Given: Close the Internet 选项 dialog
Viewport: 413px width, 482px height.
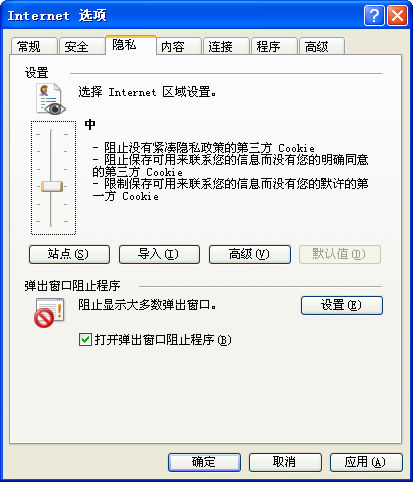Looking at the screenshot, I should [397, 15].
